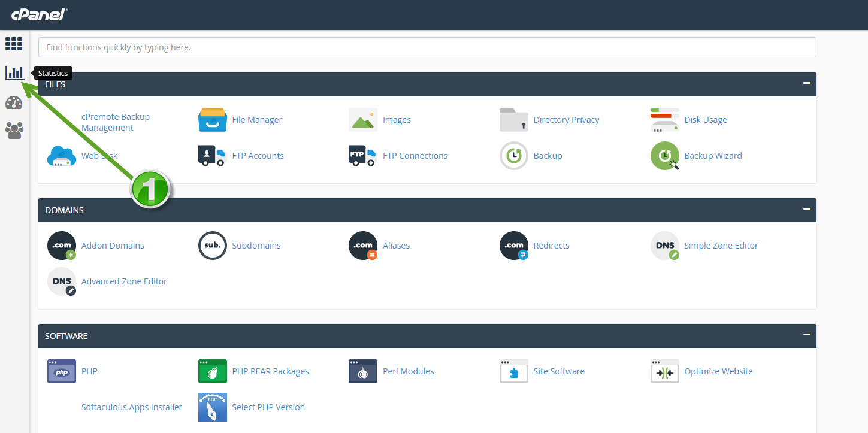Open the Images icon
Viewport: 868px width, 433px height.
coord(363,120)
